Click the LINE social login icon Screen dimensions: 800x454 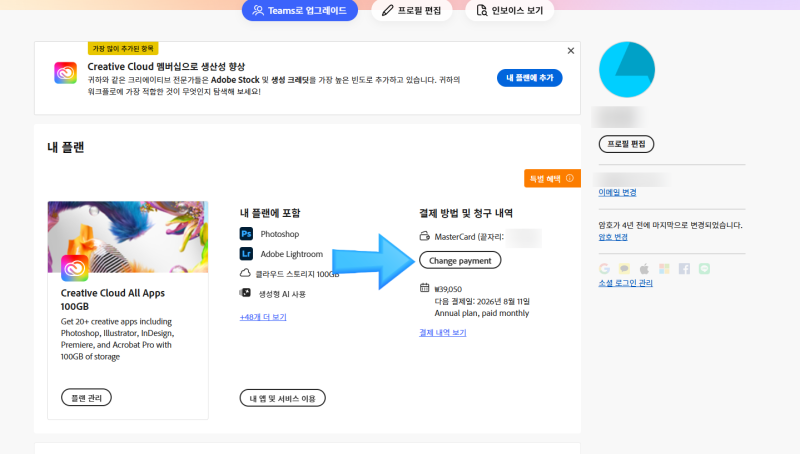704,269
